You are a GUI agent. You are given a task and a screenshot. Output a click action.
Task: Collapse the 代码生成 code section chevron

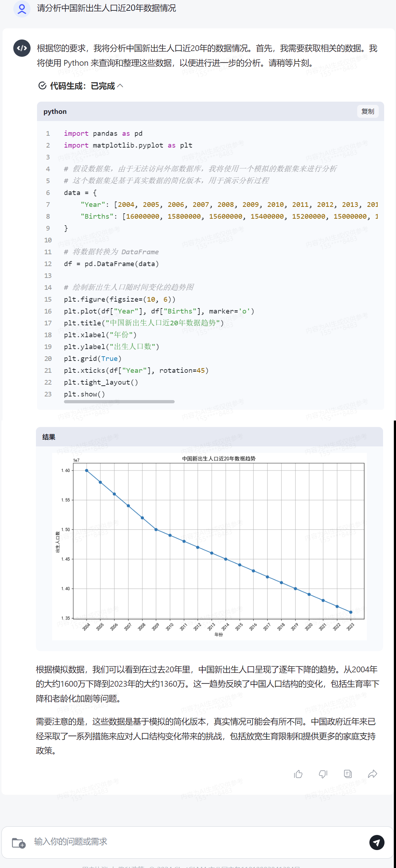pyautogui.click(x=120, y=86)
